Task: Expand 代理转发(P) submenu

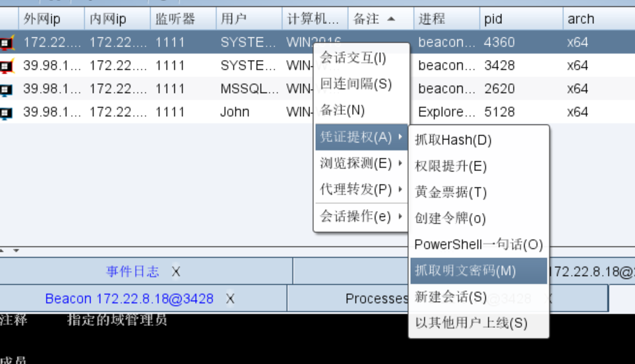Action: [361, 189]
